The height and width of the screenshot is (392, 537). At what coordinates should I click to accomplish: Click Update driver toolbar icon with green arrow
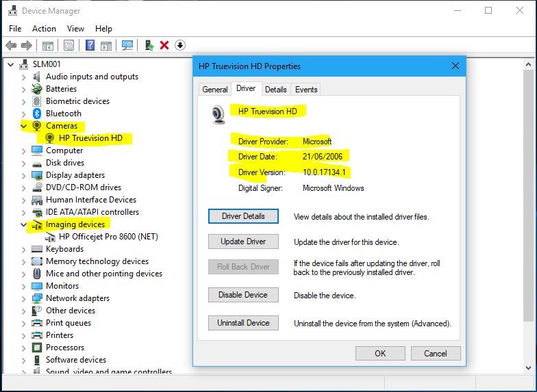point(149,45)
